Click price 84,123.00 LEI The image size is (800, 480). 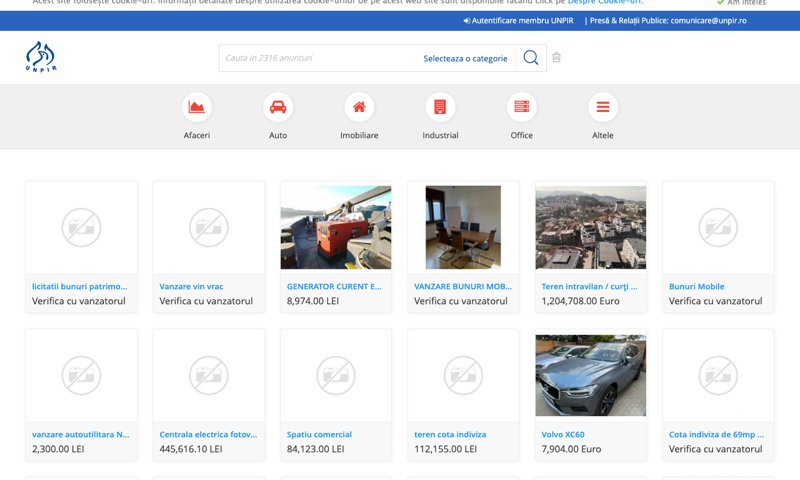click(315, 449)
